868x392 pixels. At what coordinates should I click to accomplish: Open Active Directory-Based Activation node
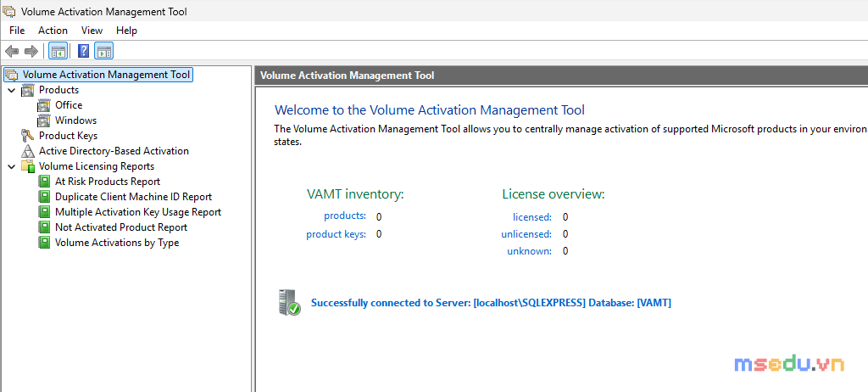click(x=114, y=151)
